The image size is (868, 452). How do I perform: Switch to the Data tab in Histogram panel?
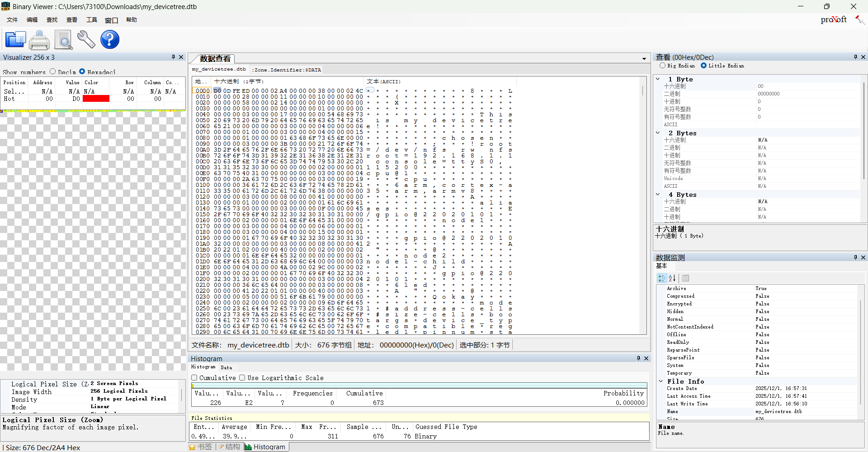click(x=227, y=367)
